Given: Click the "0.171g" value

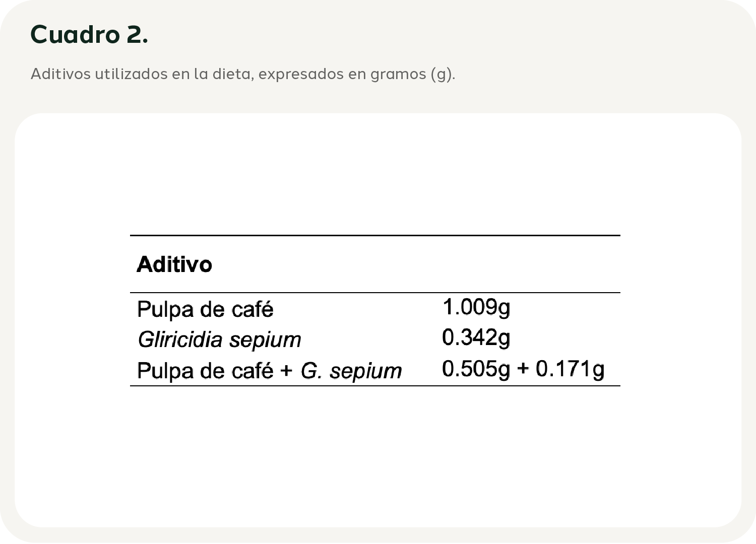Looking at the screenshot, I should [570, 369].
